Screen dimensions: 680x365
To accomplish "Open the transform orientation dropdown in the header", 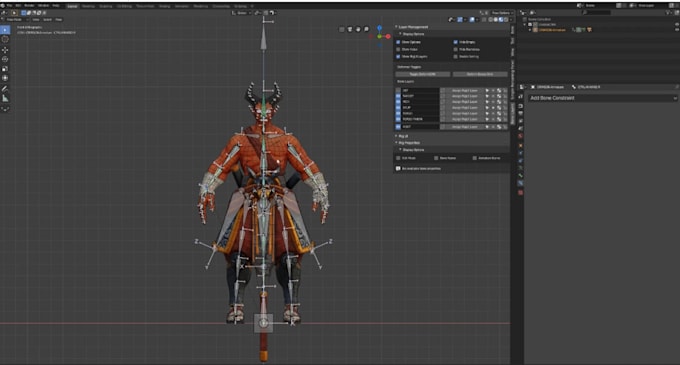I will click(x=242, y=13).
